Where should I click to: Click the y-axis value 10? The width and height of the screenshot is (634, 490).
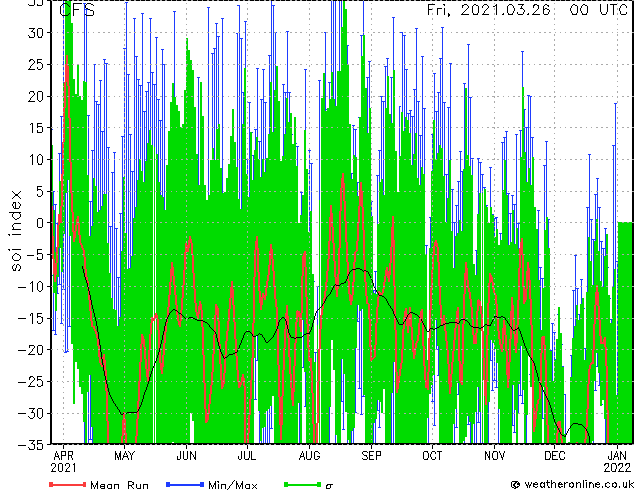pos(36,160)
